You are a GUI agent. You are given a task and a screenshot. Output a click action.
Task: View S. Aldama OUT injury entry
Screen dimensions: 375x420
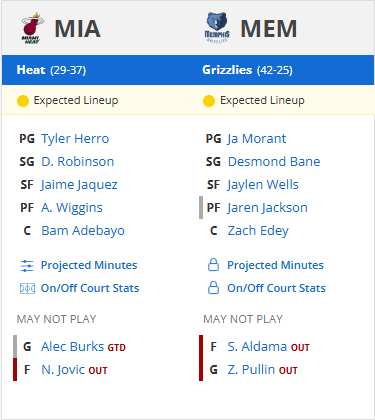[x=268, y=347]
